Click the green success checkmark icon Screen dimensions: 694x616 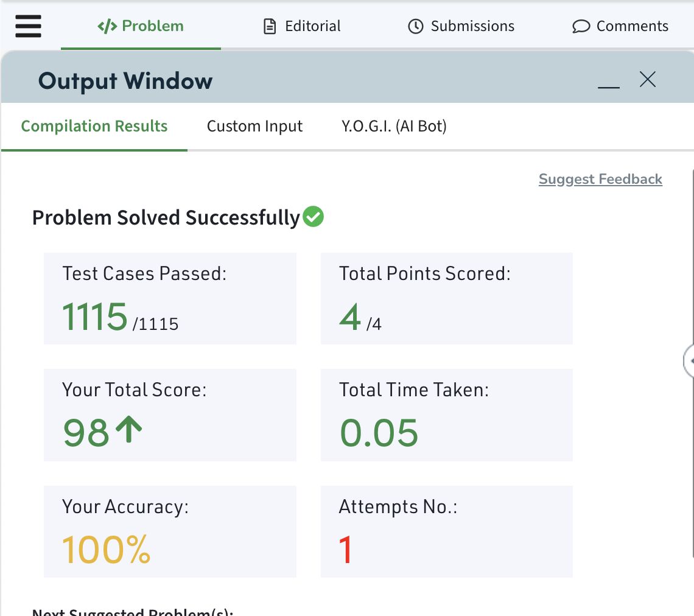coord(314,216)
